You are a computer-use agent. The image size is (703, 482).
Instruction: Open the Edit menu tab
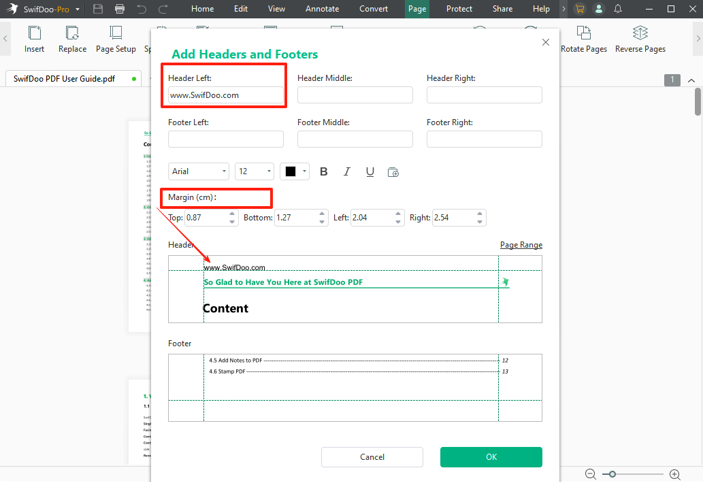pos(241,9)
